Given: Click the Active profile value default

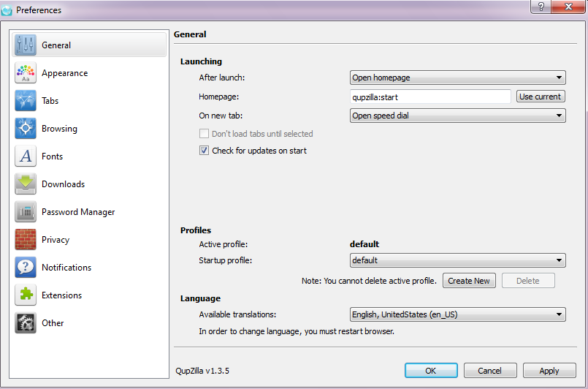Looking at the screenshot, I should [364, 244].
